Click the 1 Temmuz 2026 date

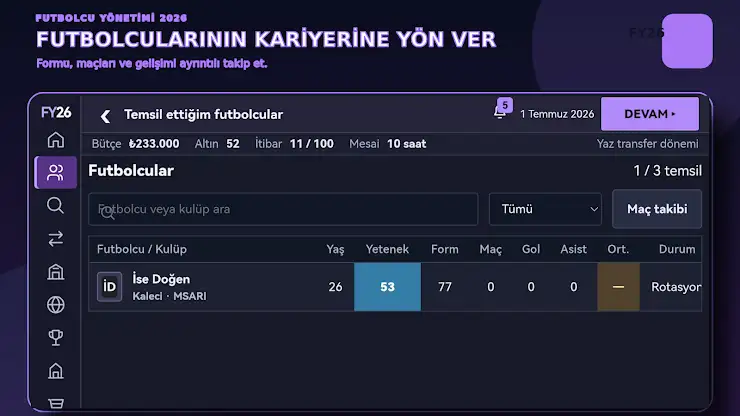pyautogui.click(x=557, y=114)
